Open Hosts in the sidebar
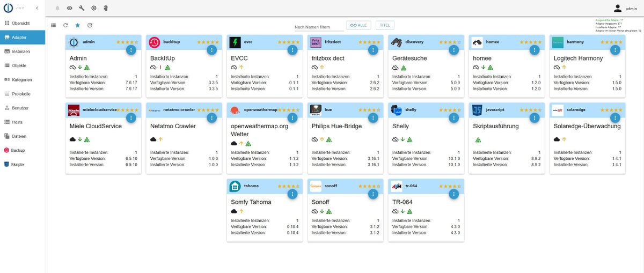Viewport: 644px width, 273px height. coord(23,122)
